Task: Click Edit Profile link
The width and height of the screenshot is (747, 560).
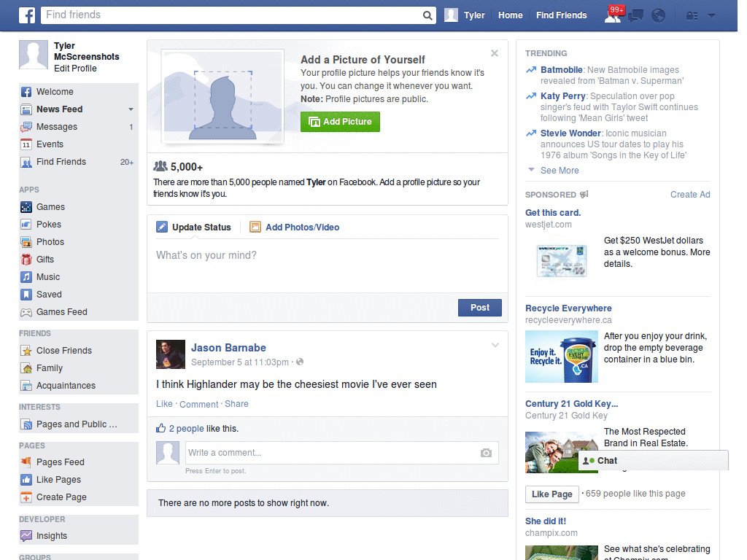Action: [x=75, y=69]
